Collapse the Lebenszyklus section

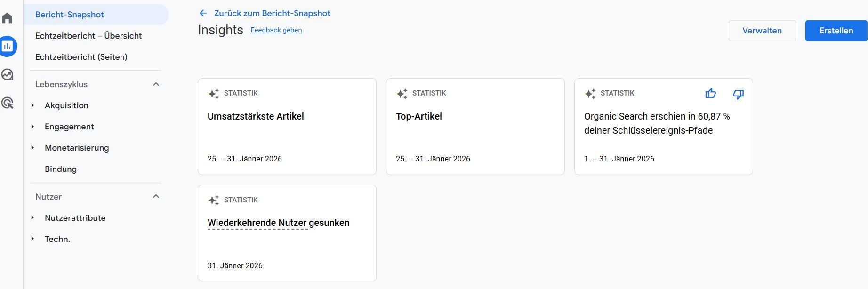point(157,84)
